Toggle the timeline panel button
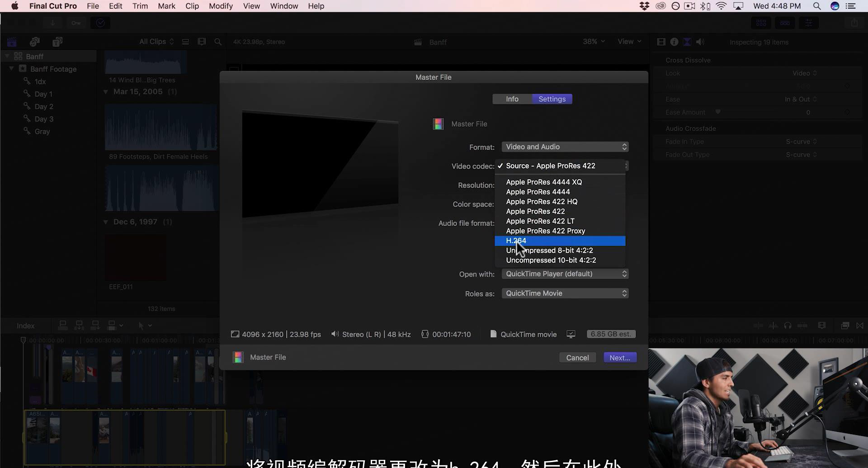The image size is (868, 468). [785, 23]
